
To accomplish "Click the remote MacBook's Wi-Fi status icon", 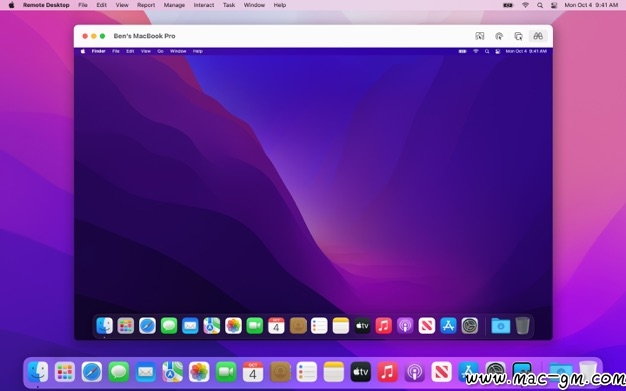I will [x=475, y=51].
